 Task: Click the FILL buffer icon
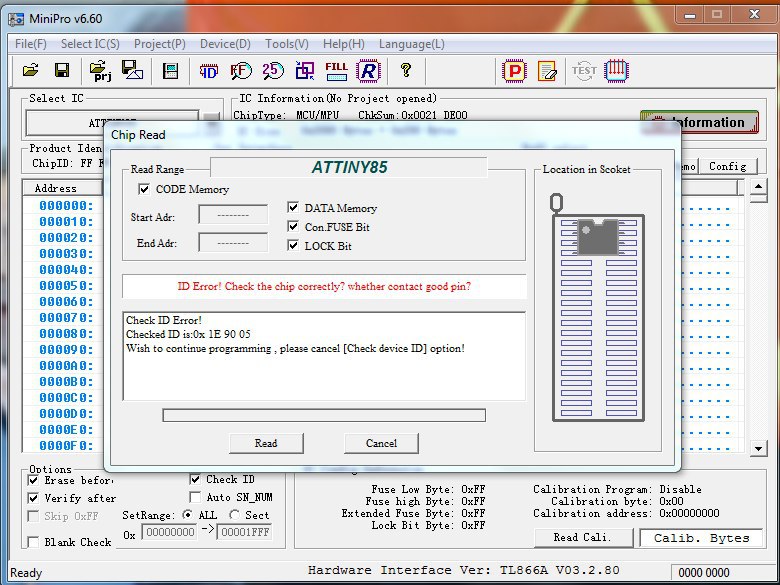click(x=336, y=71)
